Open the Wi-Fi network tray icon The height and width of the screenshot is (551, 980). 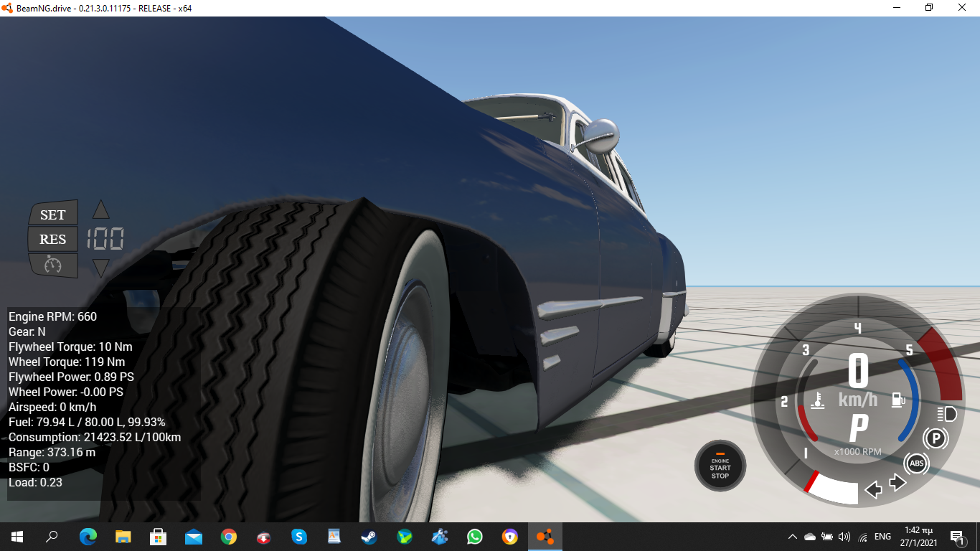(863, 536)
